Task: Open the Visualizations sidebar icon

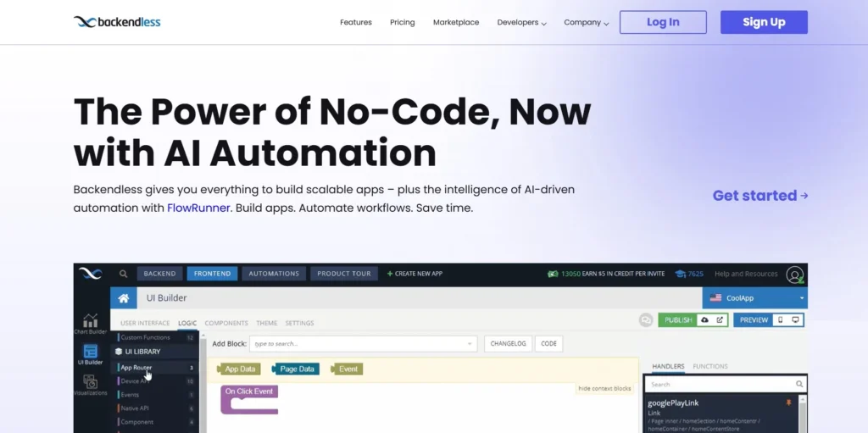Action: (x=90, y=385)
